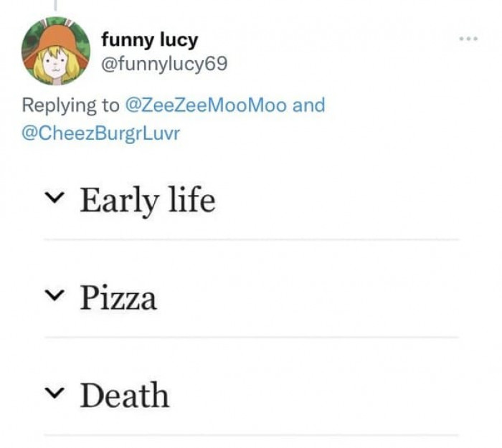Screen dimensions: 502x448
Task: Click the word "and" between the mentions
Action: [x=309, y=105]
